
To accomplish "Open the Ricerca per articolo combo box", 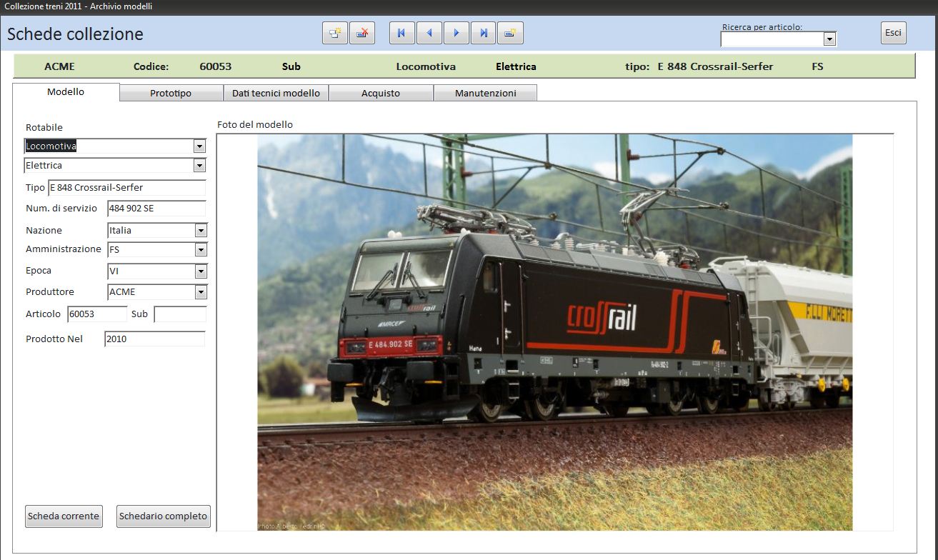I will pos(829,39).
